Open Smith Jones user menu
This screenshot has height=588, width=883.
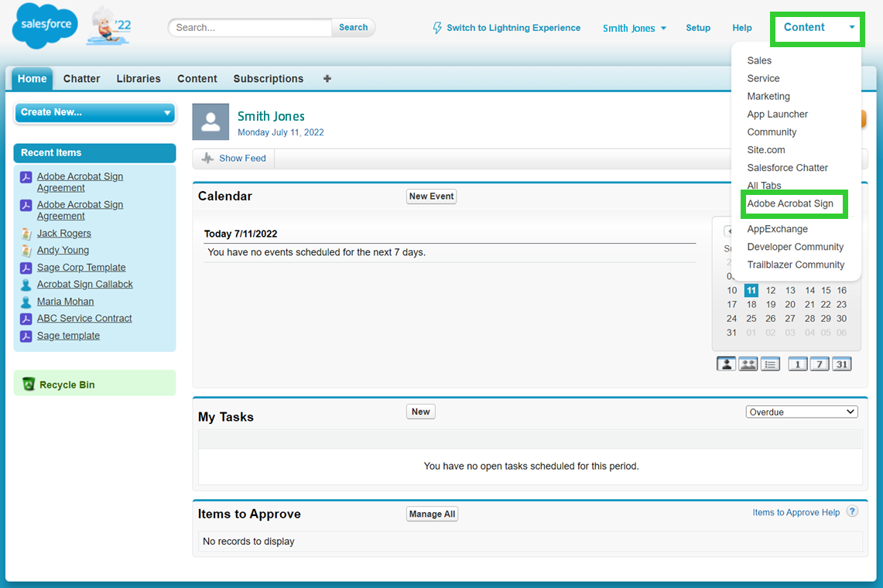pos(634,28)
